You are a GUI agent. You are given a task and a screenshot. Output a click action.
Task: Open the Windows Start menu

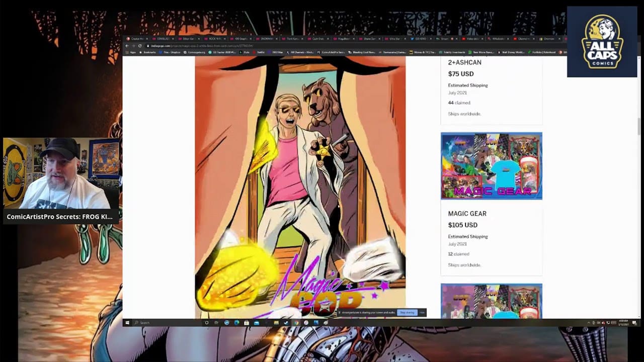pos(127,323)
